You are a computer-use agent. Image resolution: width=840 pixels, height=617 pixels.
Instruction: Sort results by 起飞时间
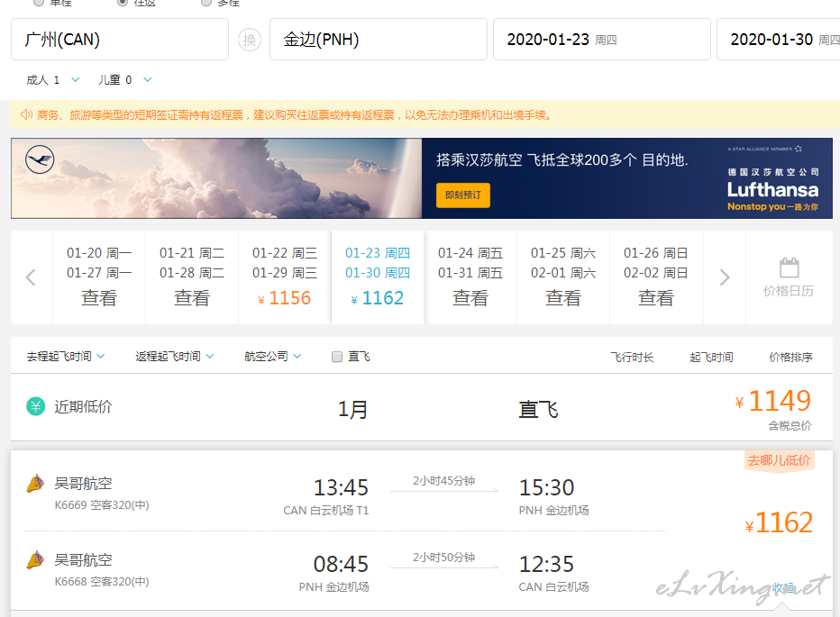pos(711,358)
